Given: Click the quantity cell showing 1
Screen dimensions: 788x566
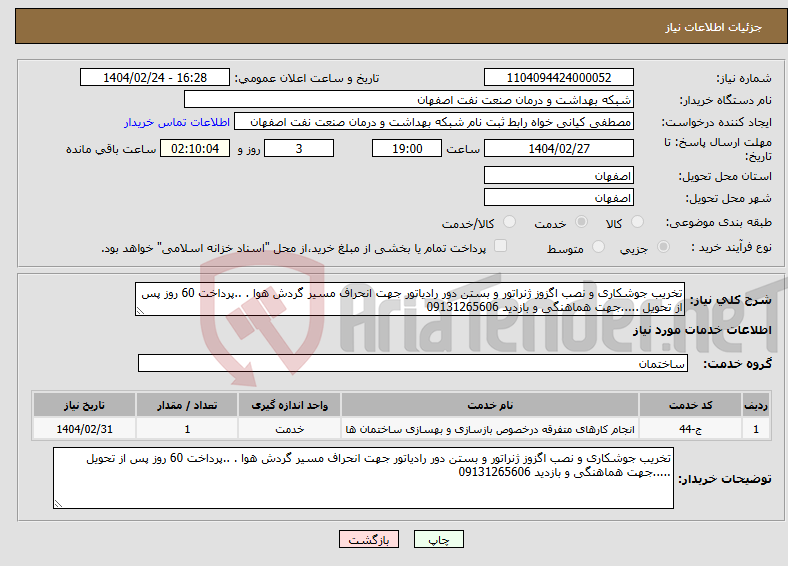Looking at the screenshot, I should tap(187, 429).
